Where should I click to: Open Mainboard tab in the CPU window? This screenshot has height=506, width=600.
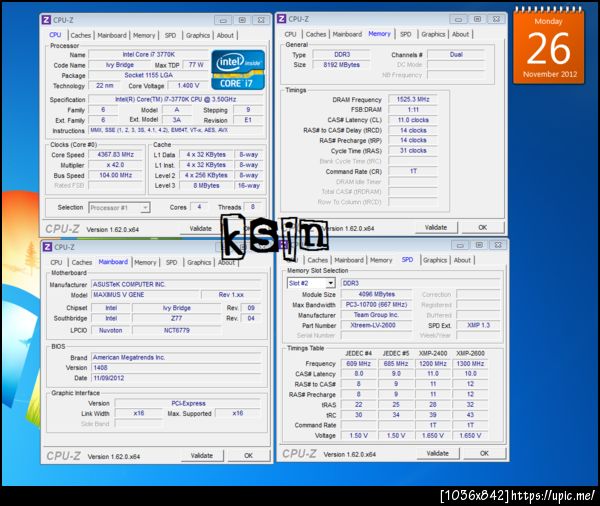point(112,35)
